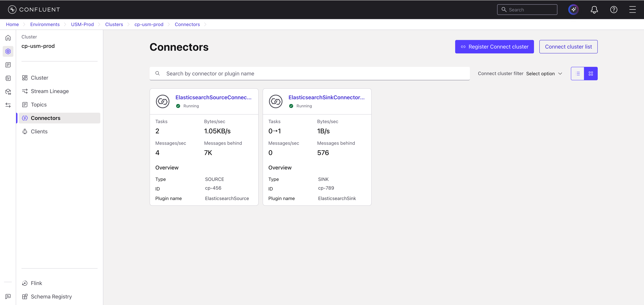Click the Confluent logo in header
This screenshot has width=644, height=305.
[x=34, y=10]
